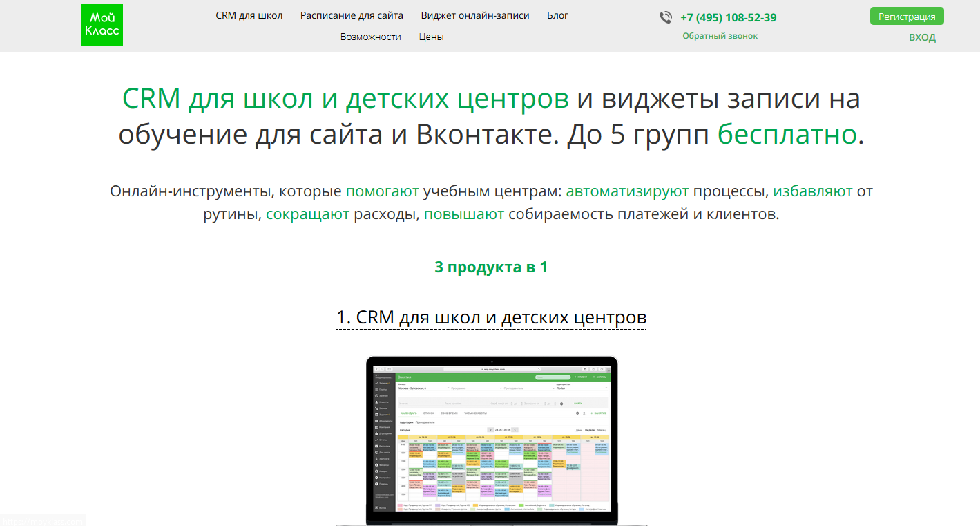
Task: Click green headline CRM для школ и детских центров
Action: (x=346, y=99)
